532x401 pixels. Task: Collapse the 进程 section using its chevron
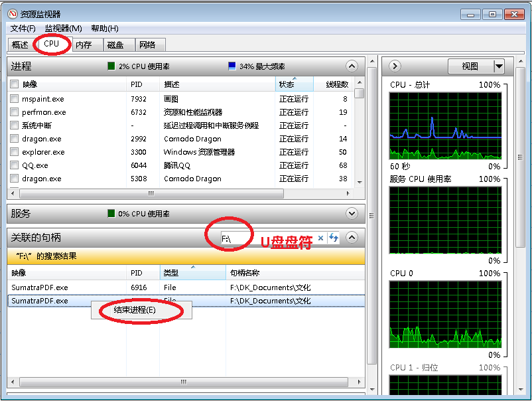(x=352, y=66)
